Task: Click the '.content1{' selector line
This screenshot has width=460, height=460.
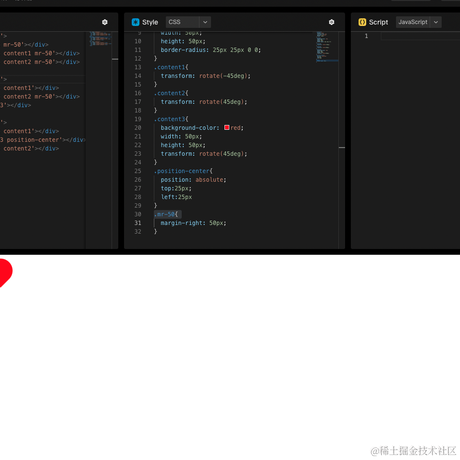Action: coord(171,67)
